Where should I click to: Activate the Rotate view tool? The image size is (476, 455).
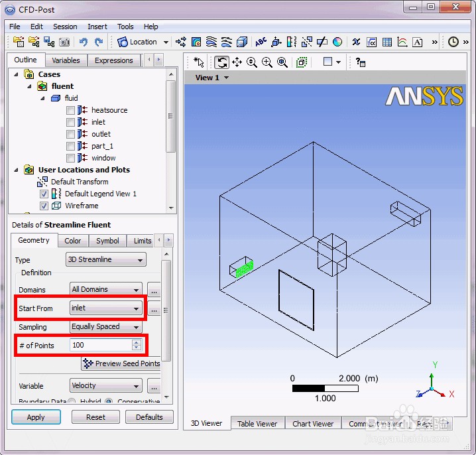click(221, 62)
